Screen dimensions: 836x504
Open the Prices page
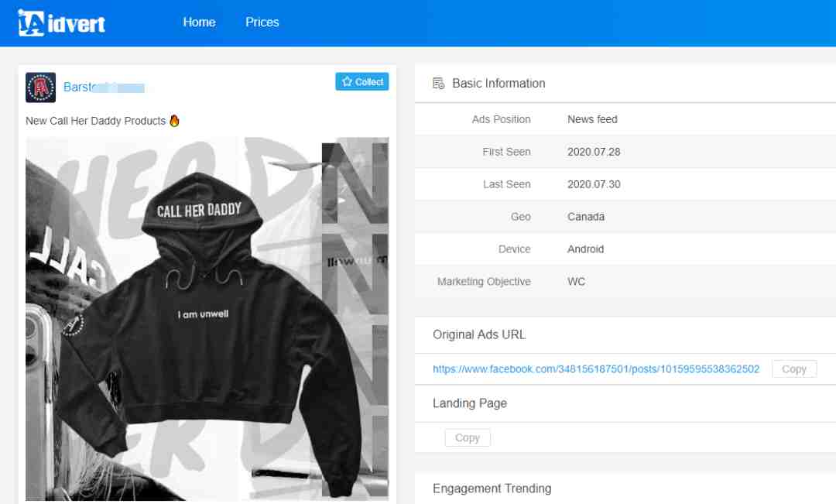point(262,22)
